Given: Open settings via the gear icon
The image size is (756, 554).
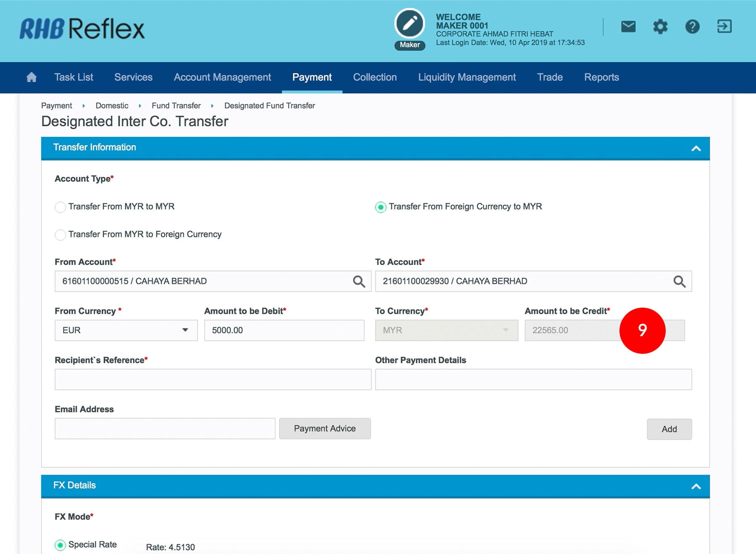Looking at the screenshot, I should click(660, 27).
